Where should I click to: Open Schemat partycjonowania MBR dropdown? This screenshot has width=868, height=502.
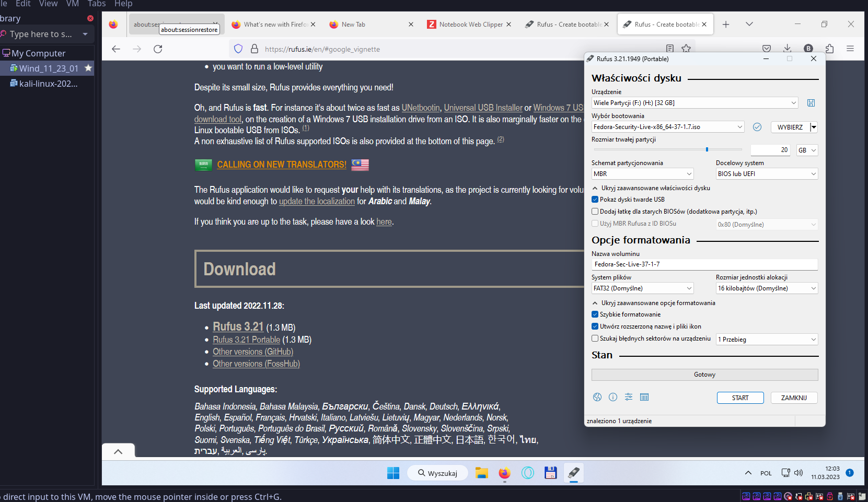tap(642, 174)
